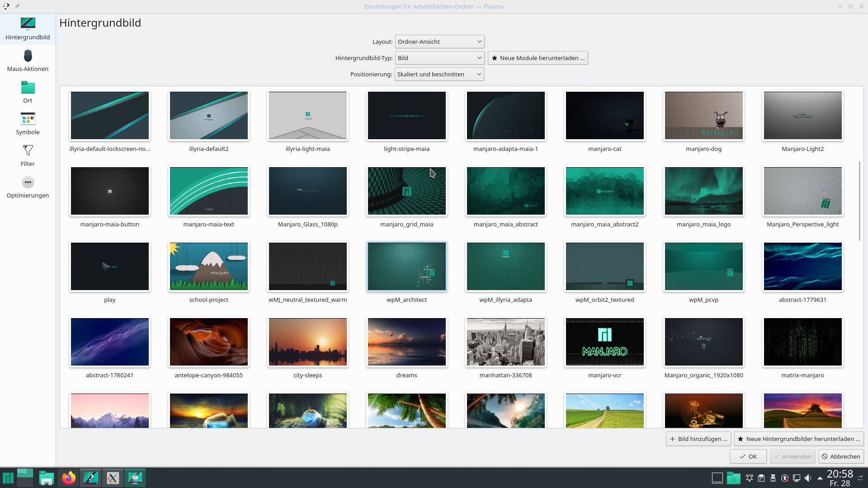Click the clock in the system tray

[840, 478]
